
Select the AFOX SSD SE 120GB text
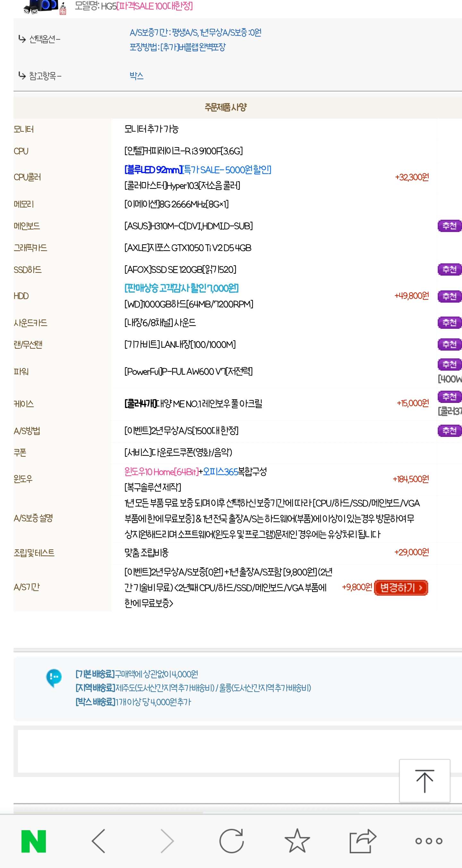tap(180, 270)
